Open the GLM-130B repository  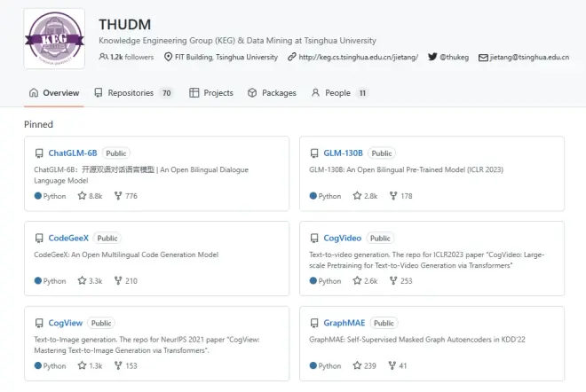(x=343, y=153)
